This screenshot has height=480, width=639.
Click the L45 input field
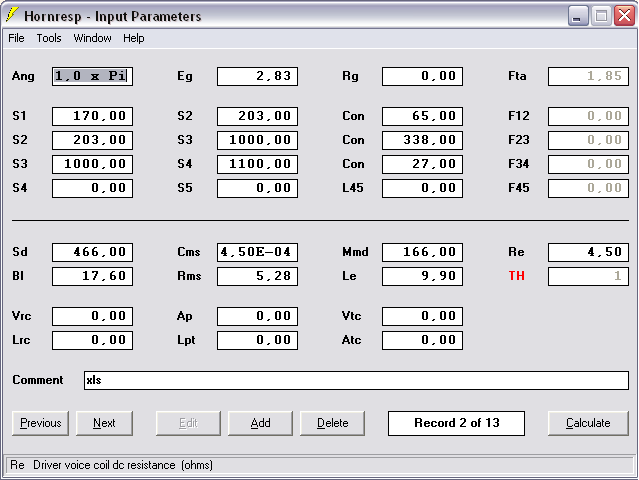click(x=423, y=188)
